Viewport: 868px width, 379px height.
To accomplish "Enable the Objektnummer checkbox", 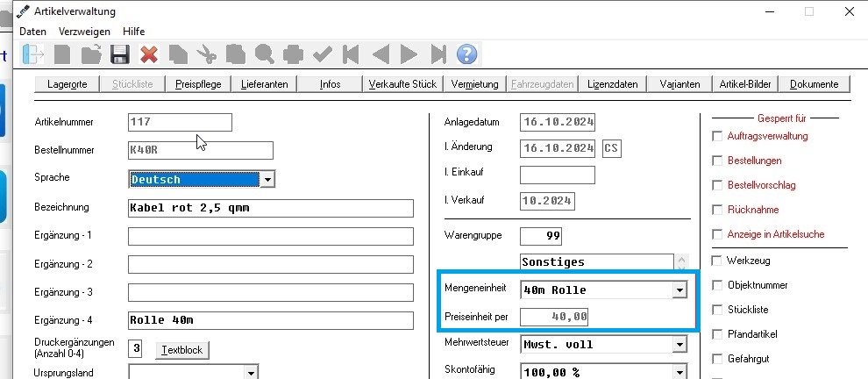I will pyautogui.click(x=717, y=285).
